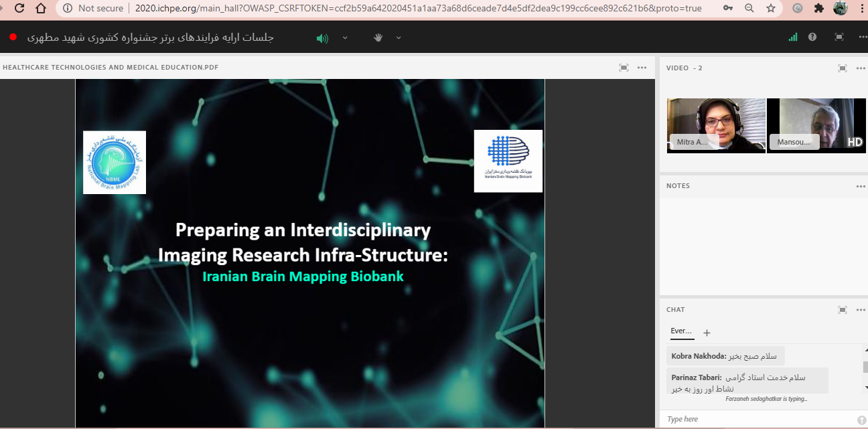The image size is (868, 429).
Task: Select Mitra A's video feed
Action: pyautogui.click(x=717, y=126)
